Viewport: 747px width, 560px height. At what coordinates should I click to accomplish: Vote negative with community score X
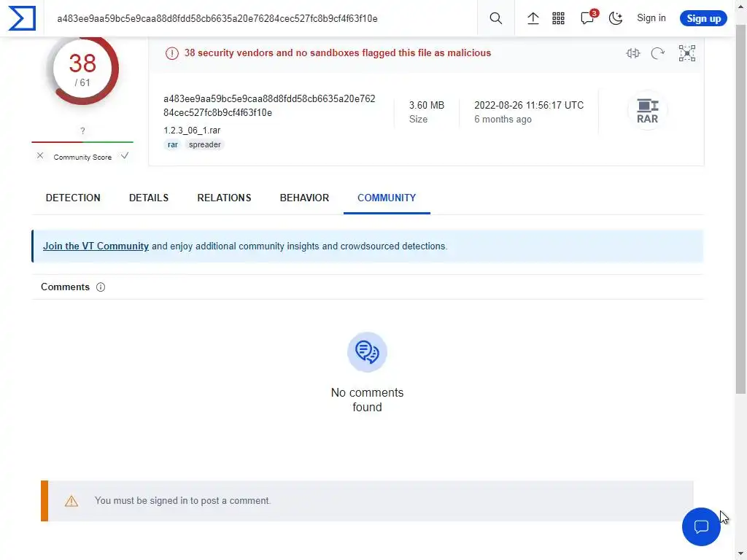pyautogui.click(x=40, y=156)
